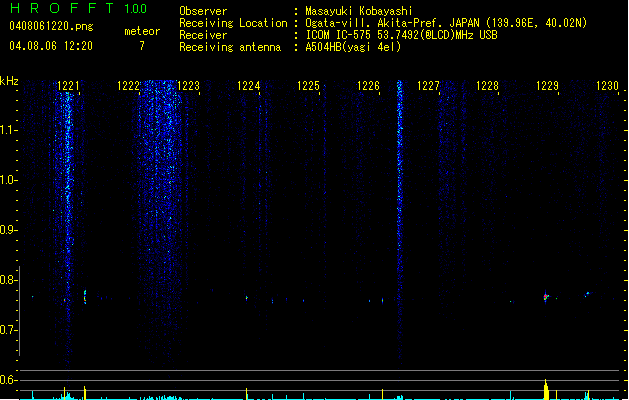
Task: Click frequency axis label 0.9
Action: (8, 230)
